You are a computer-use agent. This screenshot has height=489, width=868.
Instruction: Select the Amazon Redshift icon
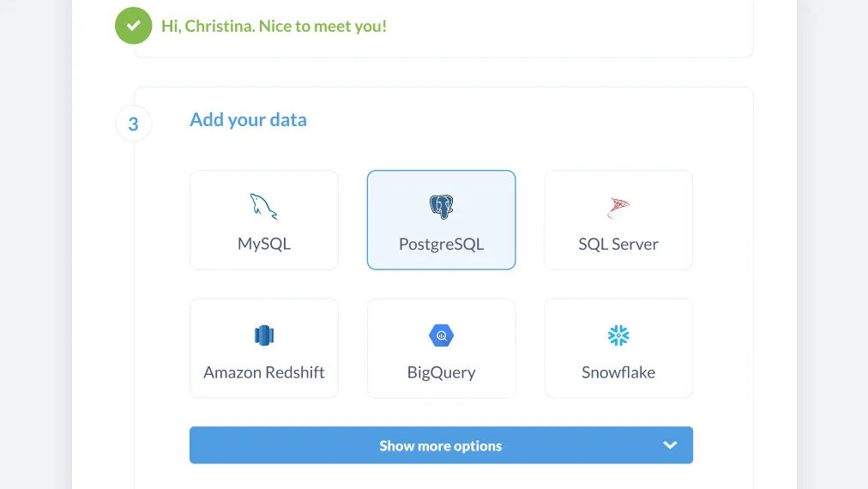pos(264,335)
